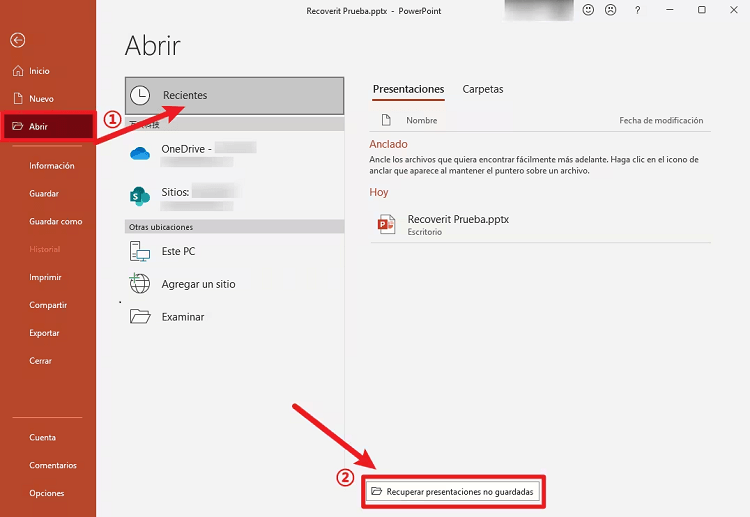Click folder icon on Recuperar presentaciones button

(376, 491)
